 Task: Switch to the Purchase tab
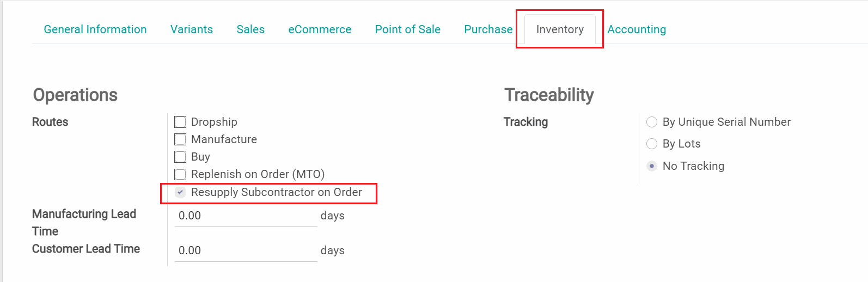[x=488, y=29]
